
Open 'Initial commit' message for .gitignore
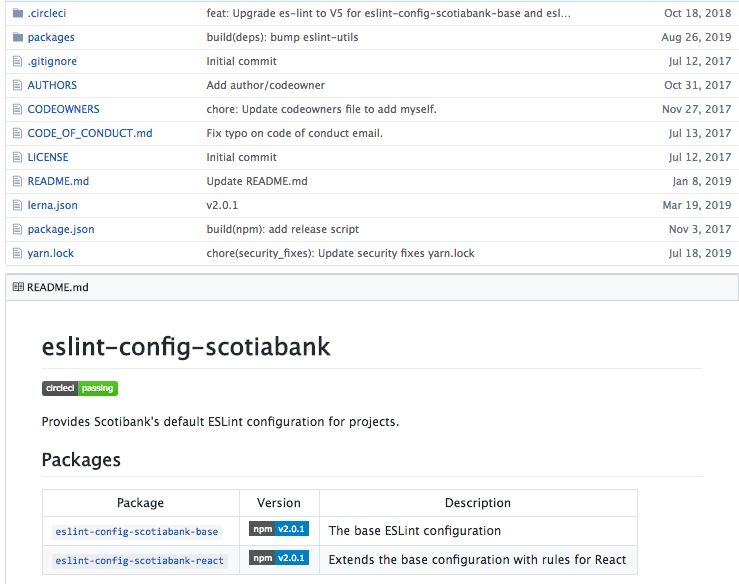[241, 61]
